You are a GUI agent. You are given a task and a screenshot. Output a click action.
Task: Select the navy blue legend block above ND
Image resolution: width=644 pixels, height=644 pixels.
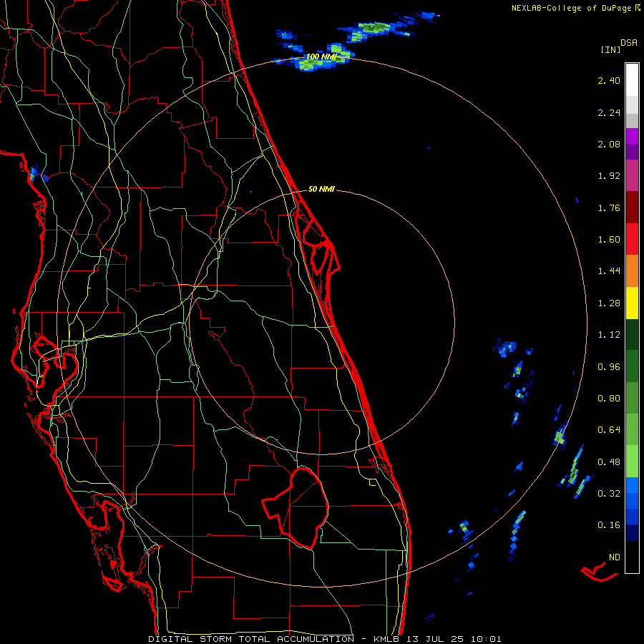pos(632,533)
